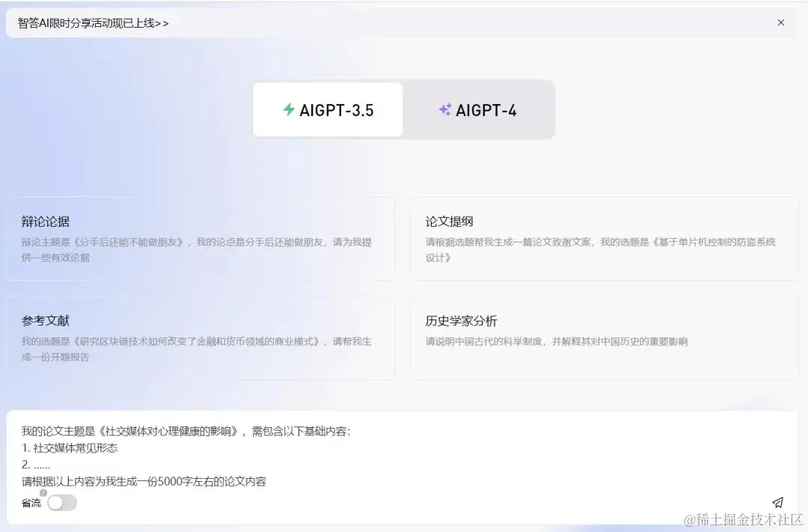
Task: Close the 智答AI promo banner
Action: pyautogui.click(x=781, y=22)
